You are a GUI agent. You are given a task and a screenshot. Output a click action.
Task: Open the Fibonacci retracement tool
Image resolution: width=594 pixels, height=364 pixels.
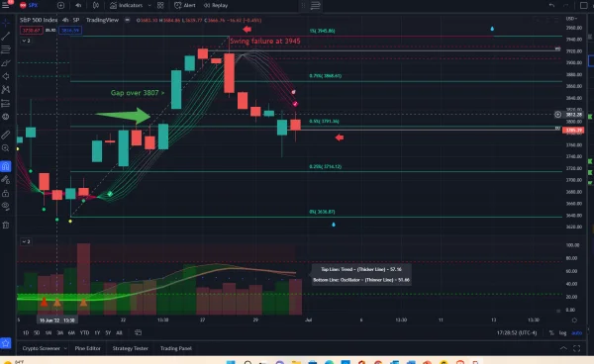[6, 49]
